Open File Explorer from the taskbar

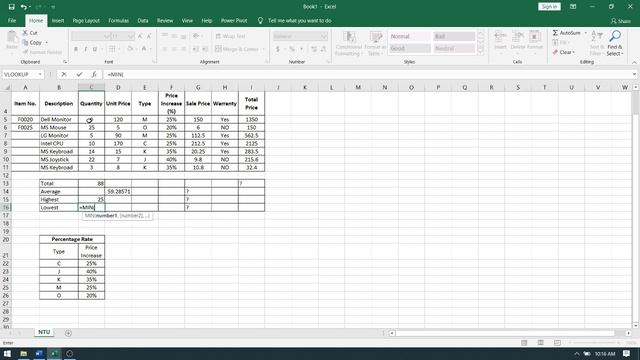click(24, 354)
